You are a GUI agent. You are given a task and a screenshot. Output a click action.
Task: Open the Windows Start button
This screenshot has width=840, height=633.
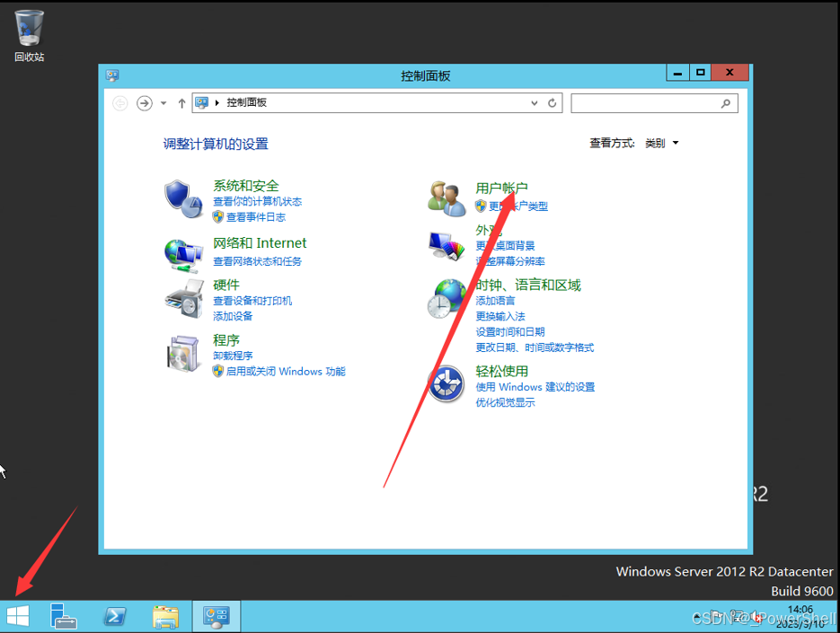pyautogui.click(x=18, y=616)
